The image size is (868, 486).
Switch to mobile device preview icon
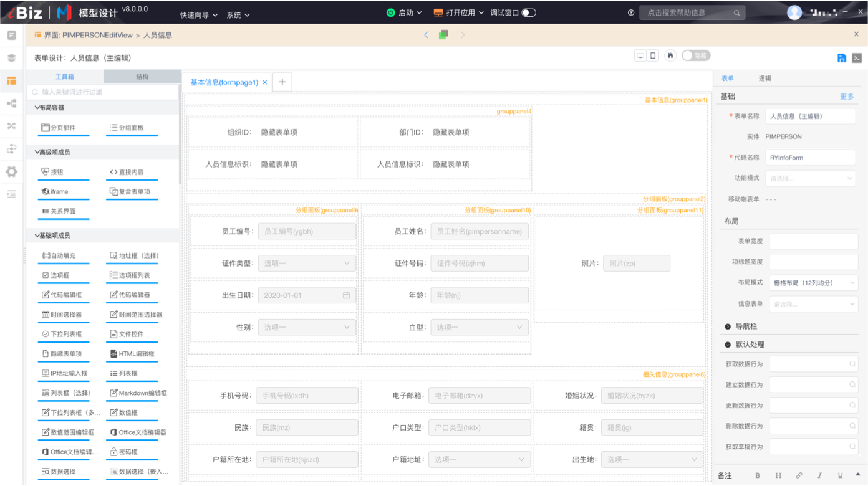coord(653,55)
